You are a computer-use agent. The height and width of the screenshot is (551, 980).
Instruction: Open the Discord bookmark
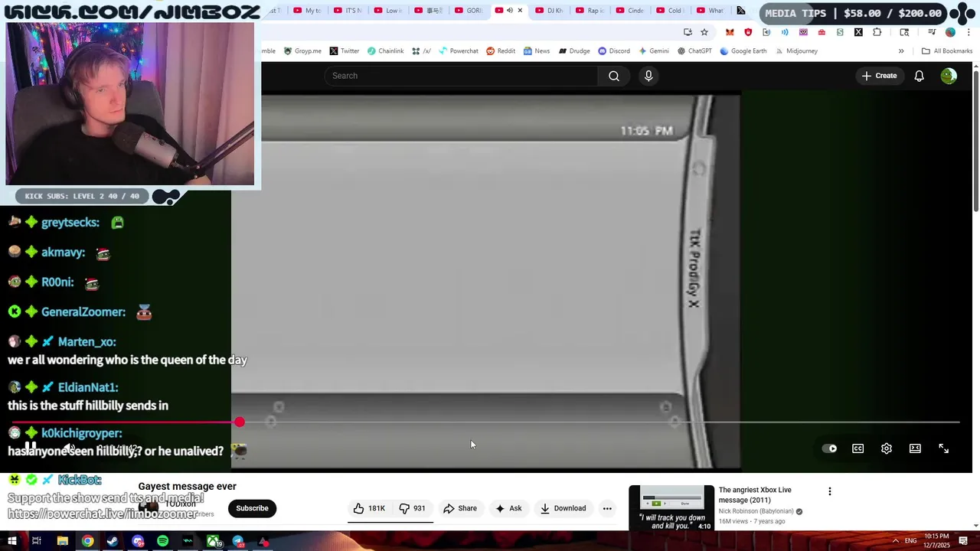pos(613,51)
